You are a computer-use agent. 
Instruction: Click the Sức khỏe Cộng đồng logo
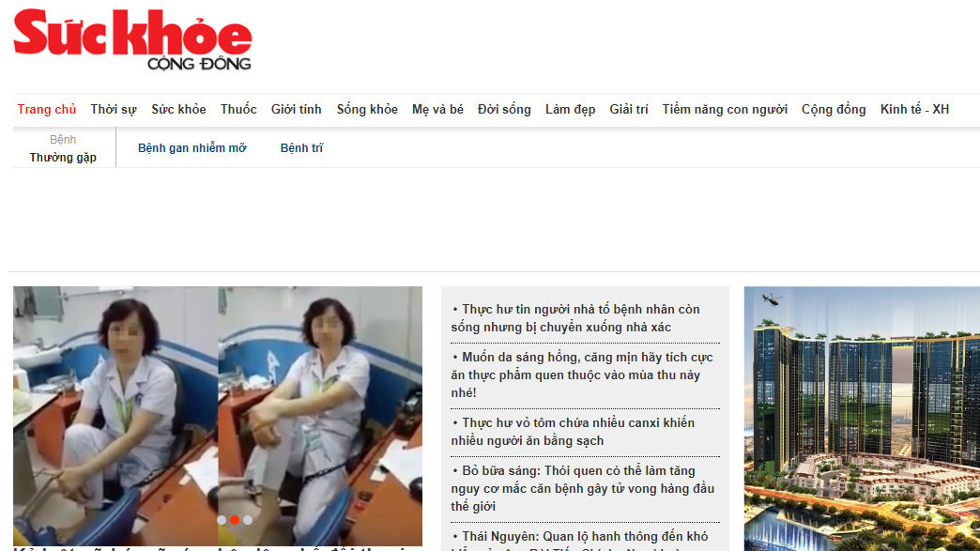(132, 39)
